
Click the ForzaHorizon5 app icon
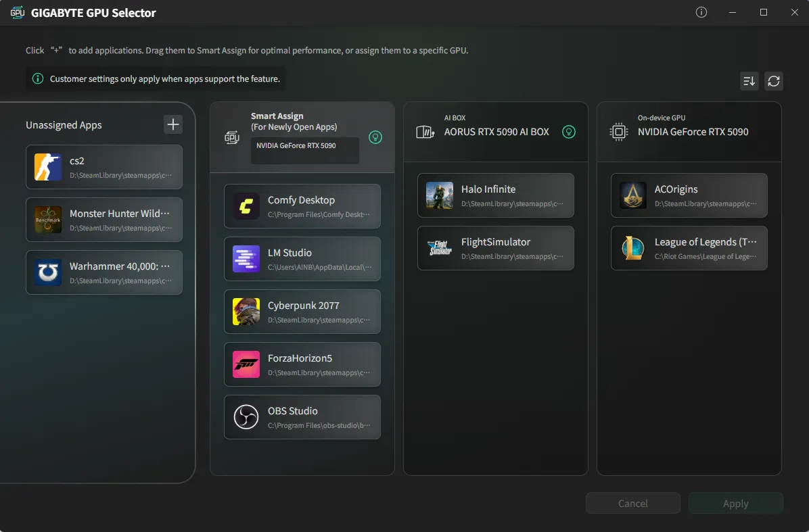click(246, 364)
